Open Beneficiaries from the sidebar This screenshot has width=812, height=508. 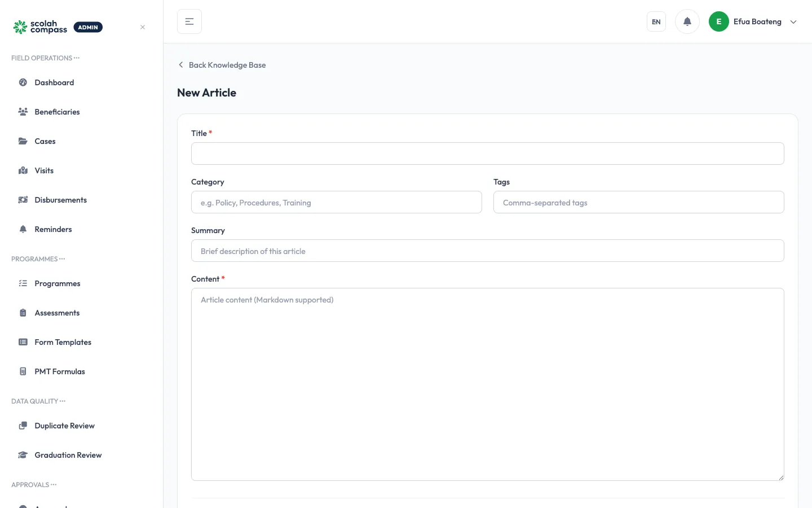pos(81,112)
